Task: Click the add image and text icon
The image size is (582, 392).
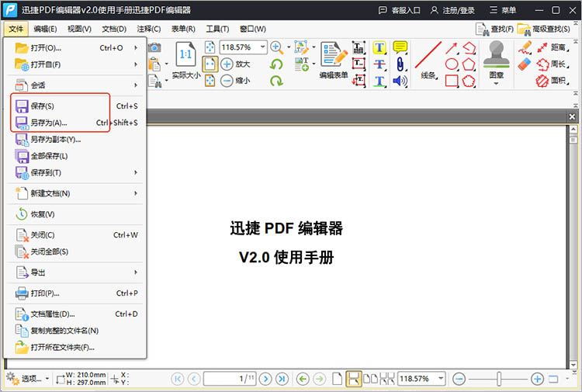Action: [302, 64]
